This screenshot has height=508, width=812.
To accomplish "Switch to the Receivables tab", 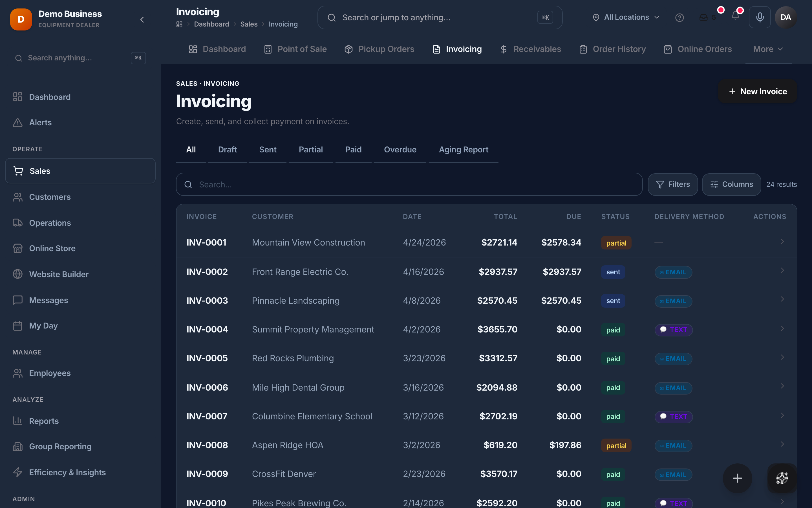I will tap(530, 49).
